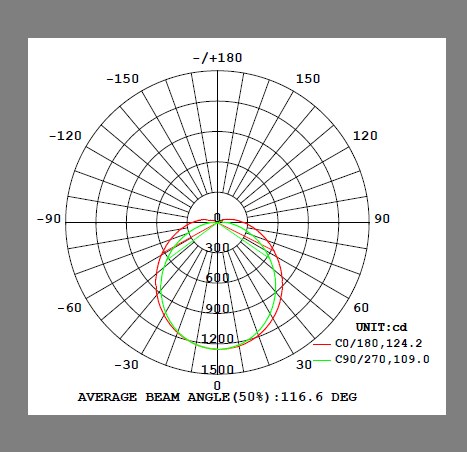
Task: Click the UNIT:cd label
Action: coord(381,327)
